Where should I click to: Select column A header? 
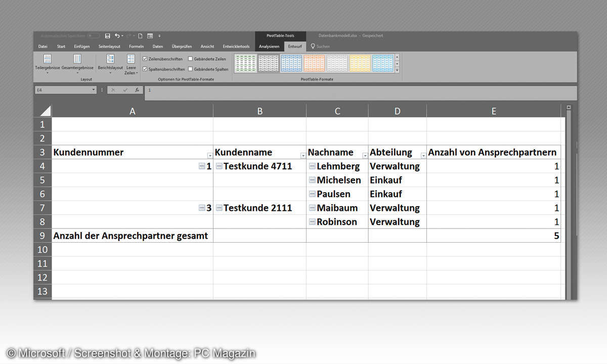133,111
